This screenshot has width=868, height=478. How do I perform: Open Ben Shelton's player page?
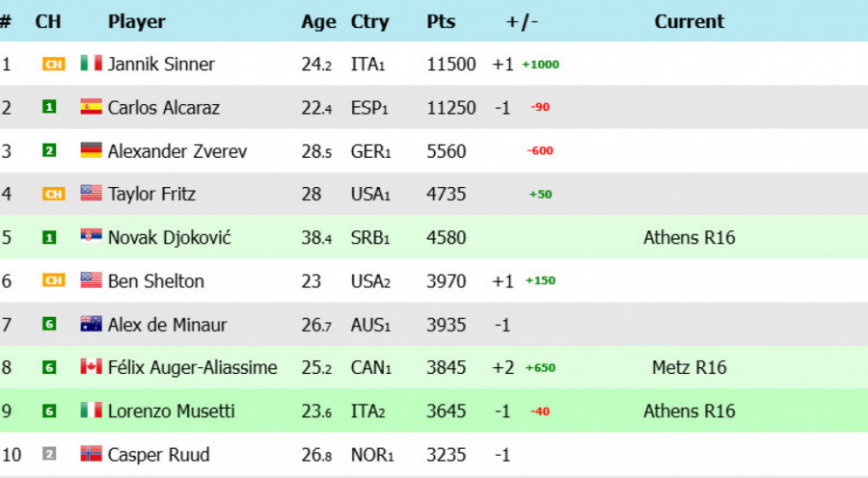(x=155, y=280)
